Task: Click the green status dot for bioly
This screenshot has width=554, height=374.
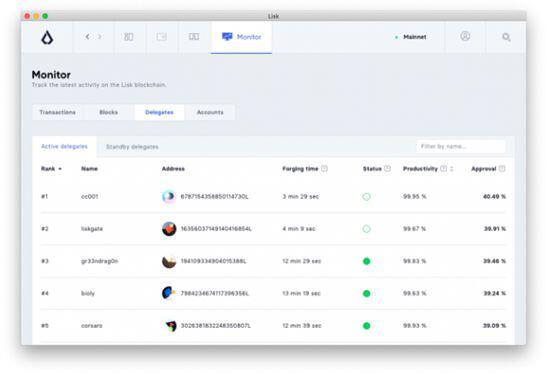Action: click(x=366, y=293)
